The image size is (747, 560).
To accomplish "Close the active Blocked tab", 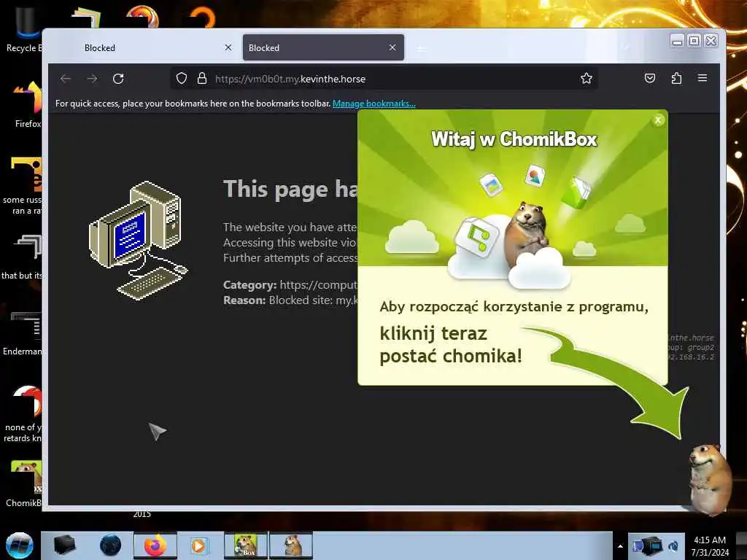I will tap(392, 47).
